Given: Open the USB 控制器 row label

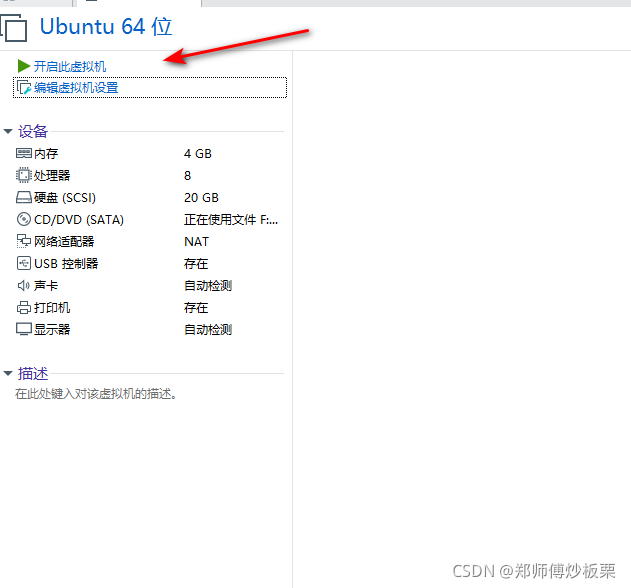Looking at the screenshot, I should coord(66,264).
